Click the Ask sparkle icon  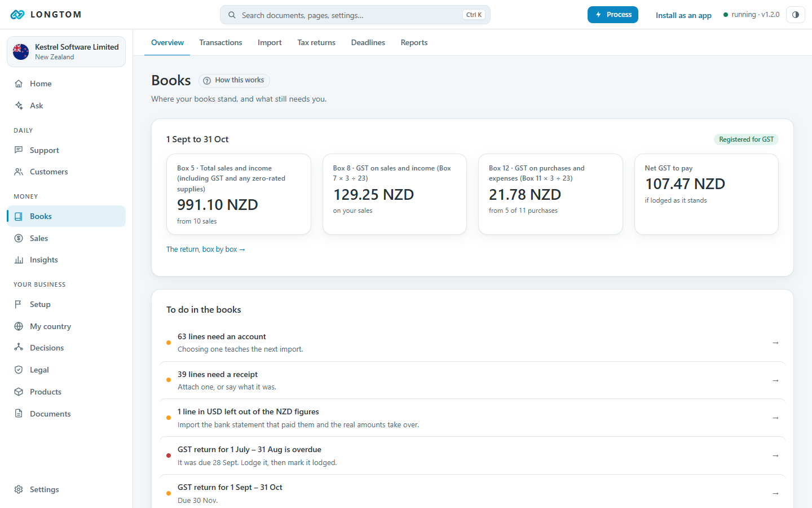19,106
